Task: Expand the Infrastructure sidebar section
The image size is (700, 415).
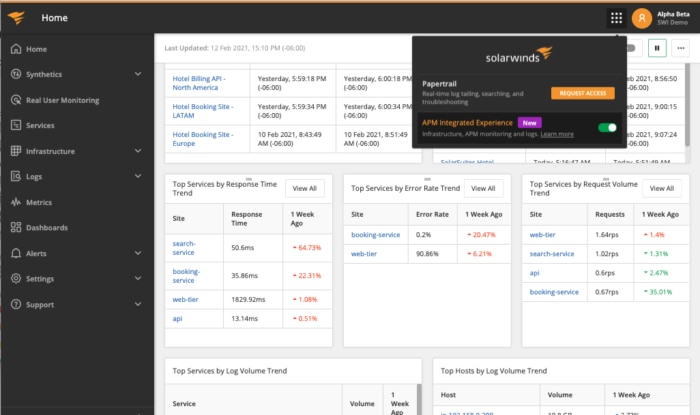Action: pos(137,151)
